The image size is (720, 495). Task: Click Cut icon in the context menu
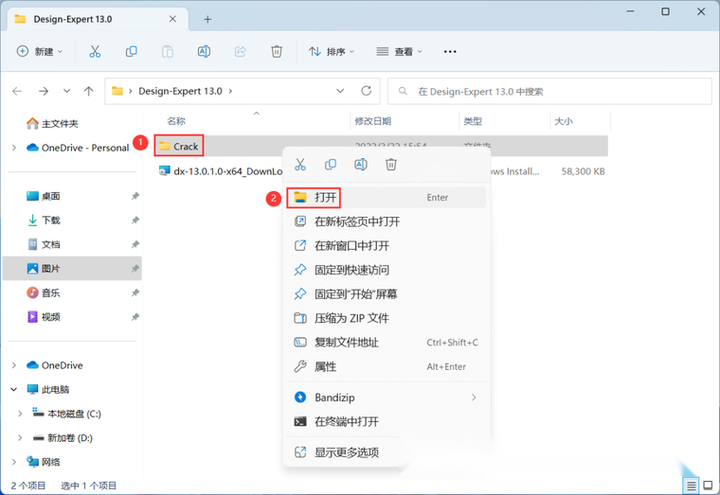[x=300, y=164]
